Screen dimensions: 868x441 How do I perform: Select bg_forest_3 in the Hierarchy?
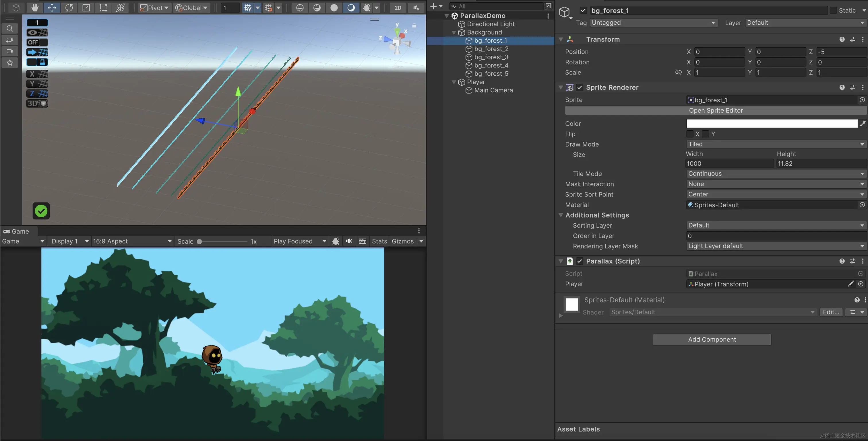pyautogui.click(x=491, y=57)
